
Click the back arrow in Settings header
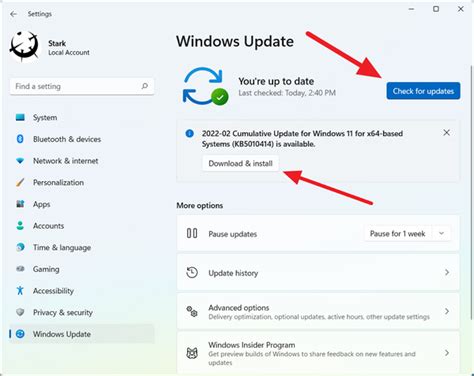click(13, 14)
